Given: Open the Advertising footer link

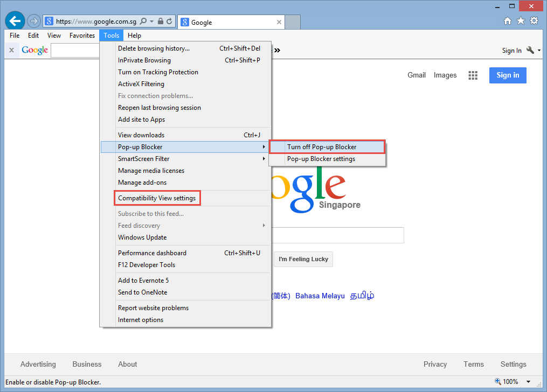Looking at the screenshot, I should tap(38, 364).
